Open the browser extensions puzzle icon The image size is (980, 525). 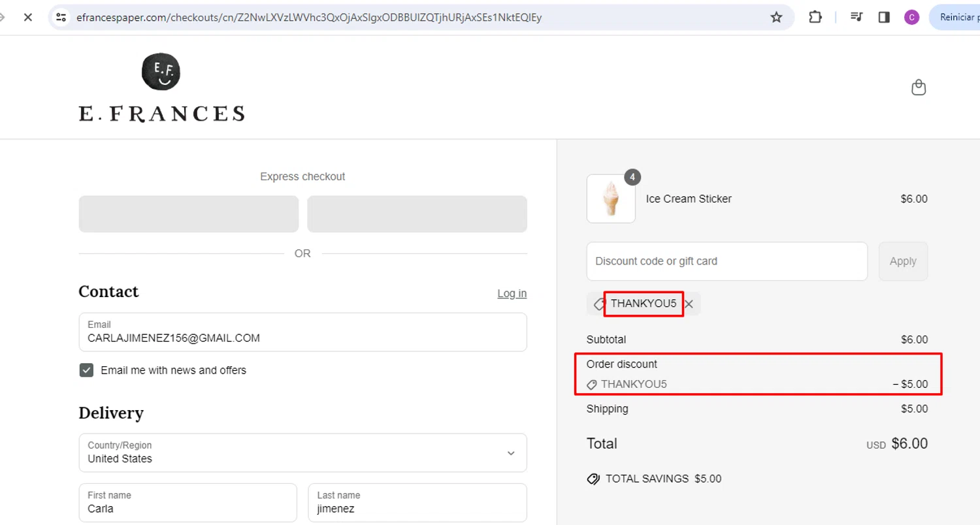coord(815,18)
